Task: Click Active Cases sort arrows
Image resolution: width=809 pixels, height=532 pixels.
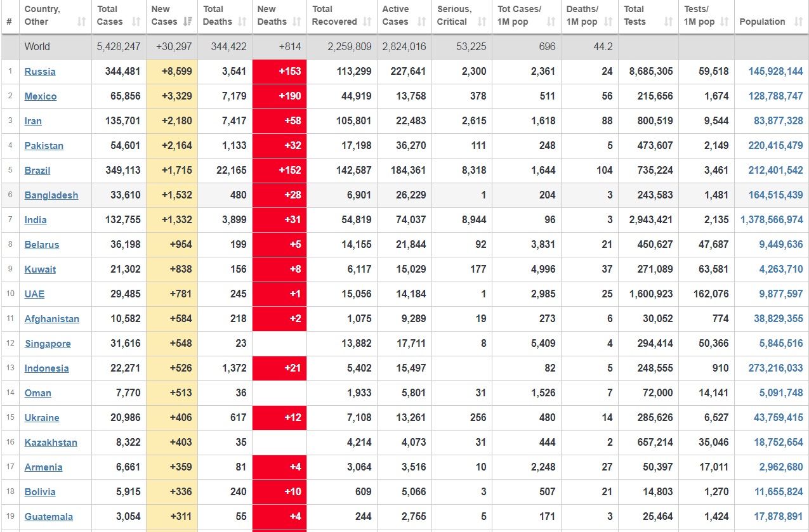Action: 421,22
